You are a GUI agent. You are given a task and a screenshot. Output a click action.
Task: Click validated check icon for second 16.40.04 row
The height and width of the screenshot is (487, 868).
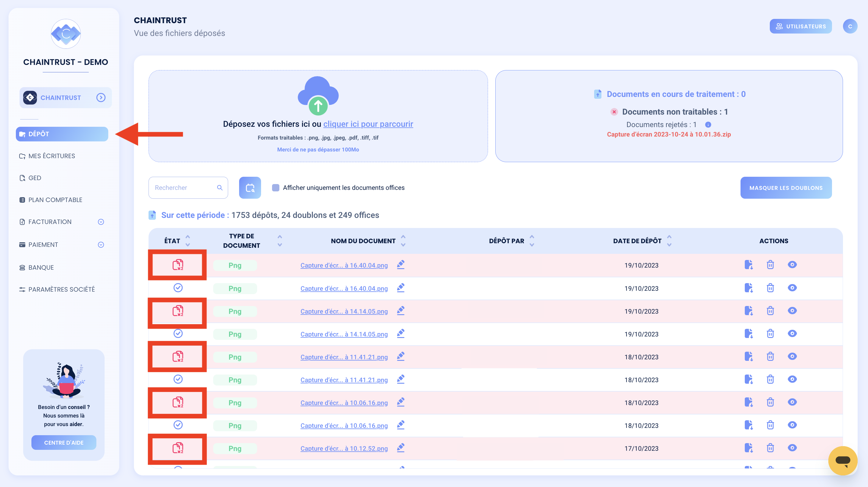[x=178, y=288]
